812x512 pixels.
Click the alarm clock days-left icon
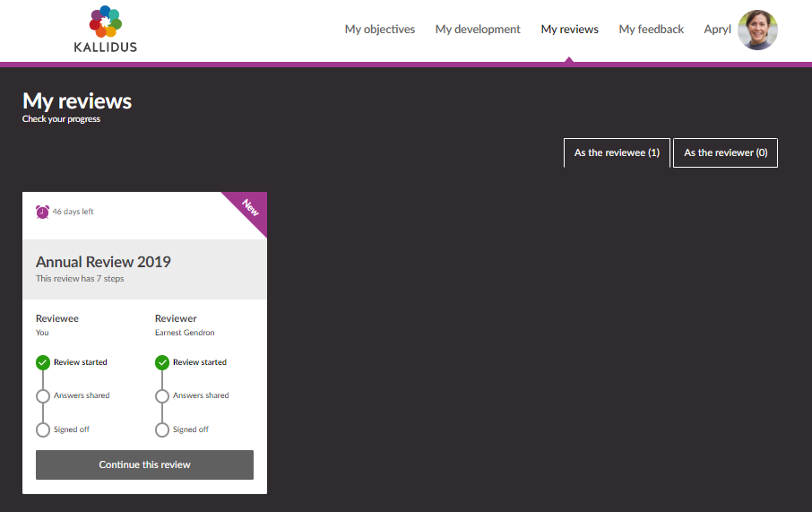[42, 212]
